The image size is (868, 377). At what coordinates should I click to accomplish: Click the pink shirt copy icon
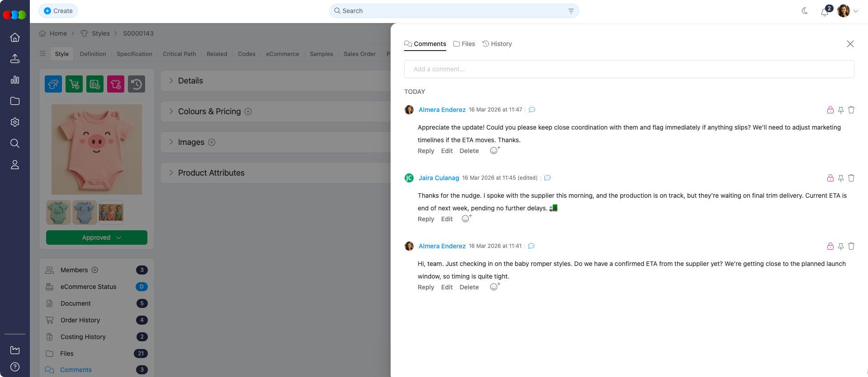[116, 84]
